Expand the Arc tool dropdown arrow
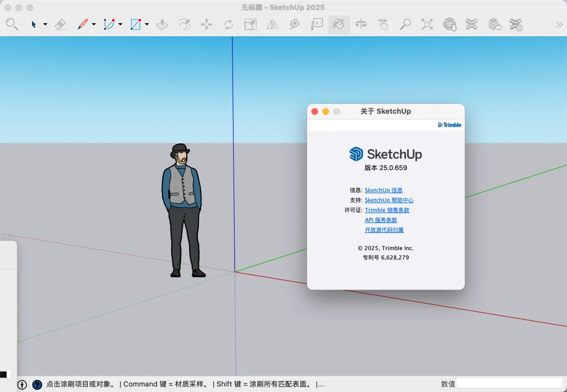Screen dimensions: 567x392 click(x=120, y=25)
